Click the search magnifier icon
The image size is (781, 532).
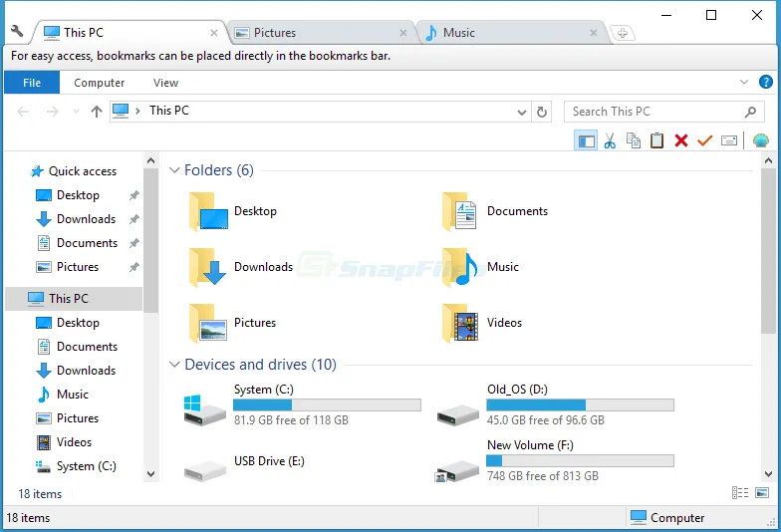750,112
